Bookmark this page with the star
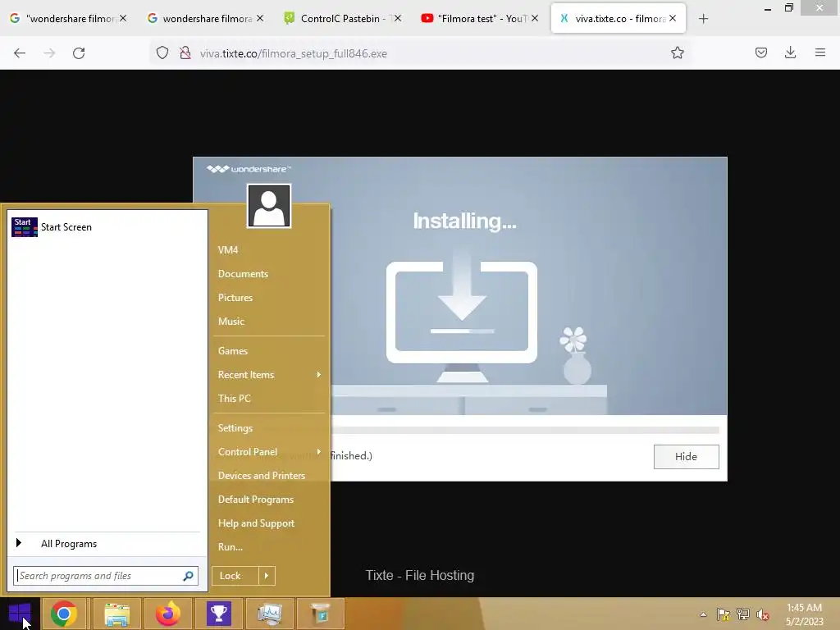 [677, 53]
